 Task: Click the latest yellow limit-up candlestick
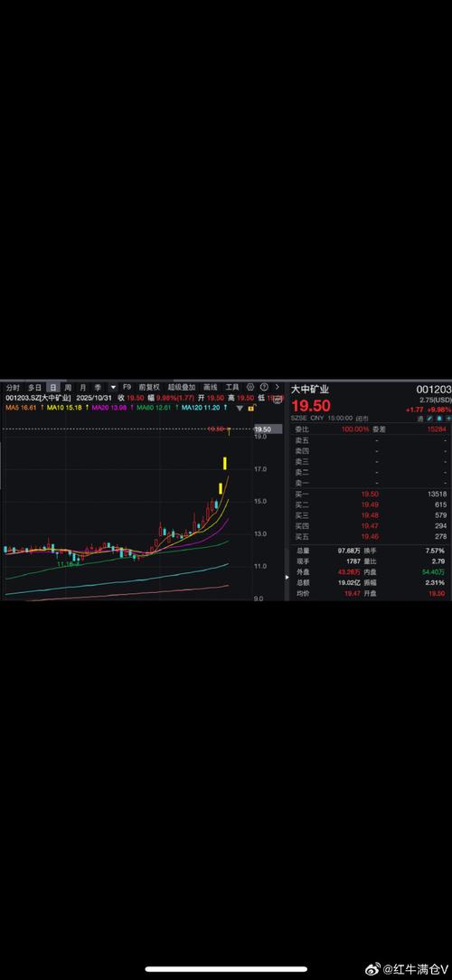[x=230, y=430]
